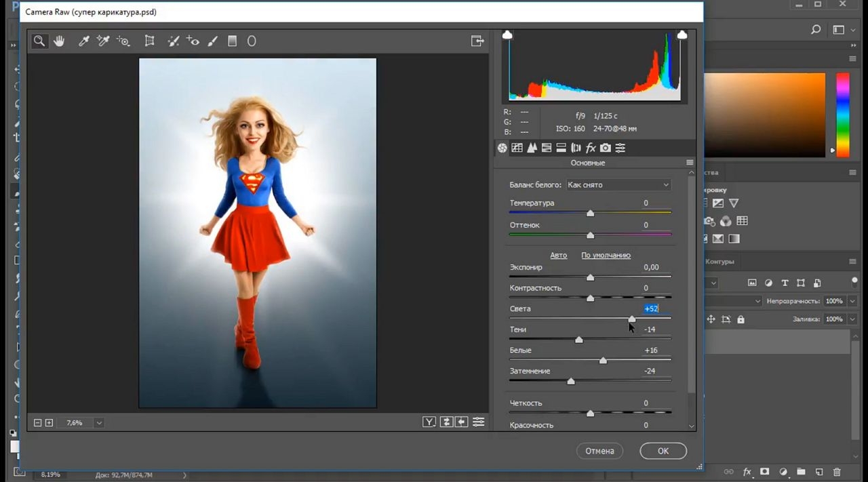Switch to the Basic panel tab
The width and height of the screenshot is (868, 482).
502,148
